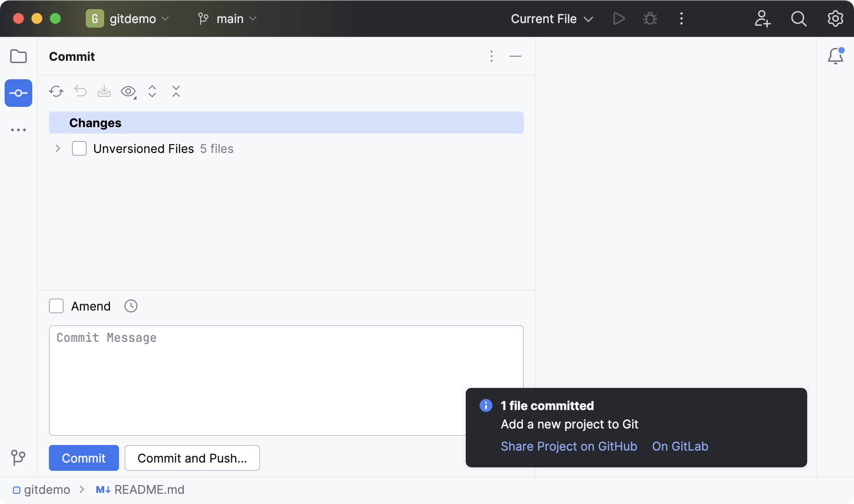Expand all groups in the commit tree
Screen dimensions: 854x504
coord(152,91)
